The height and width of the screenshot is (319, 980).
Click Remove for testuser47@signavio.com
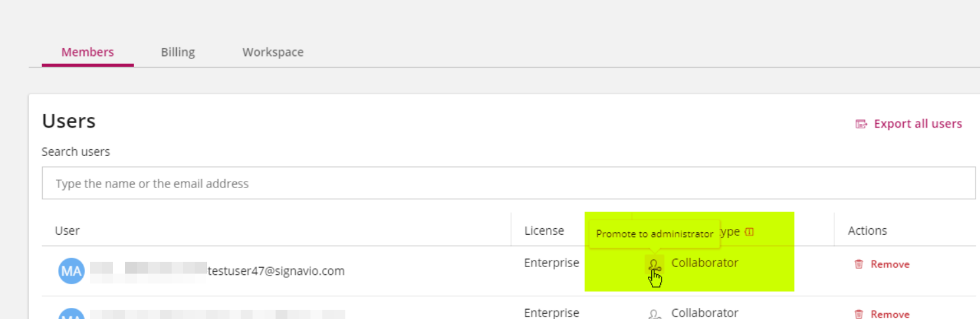tap(890, 264)
